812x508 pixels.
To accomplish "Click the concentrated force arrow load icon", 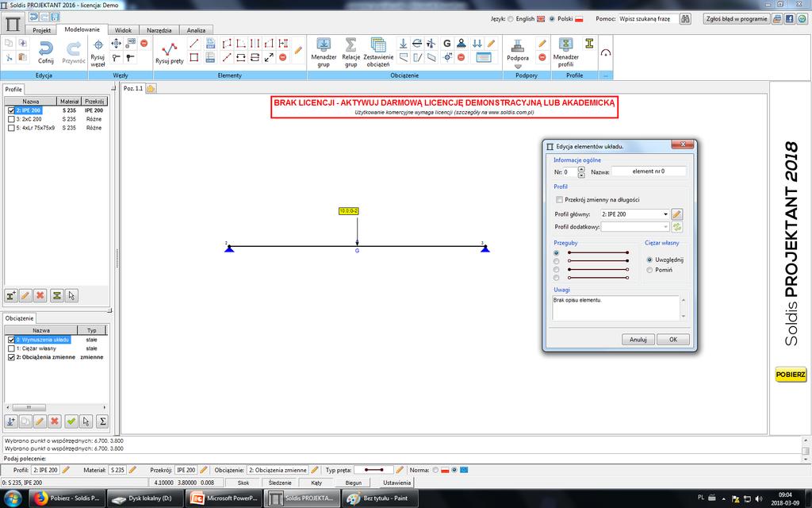I will [x=403, y=44].
